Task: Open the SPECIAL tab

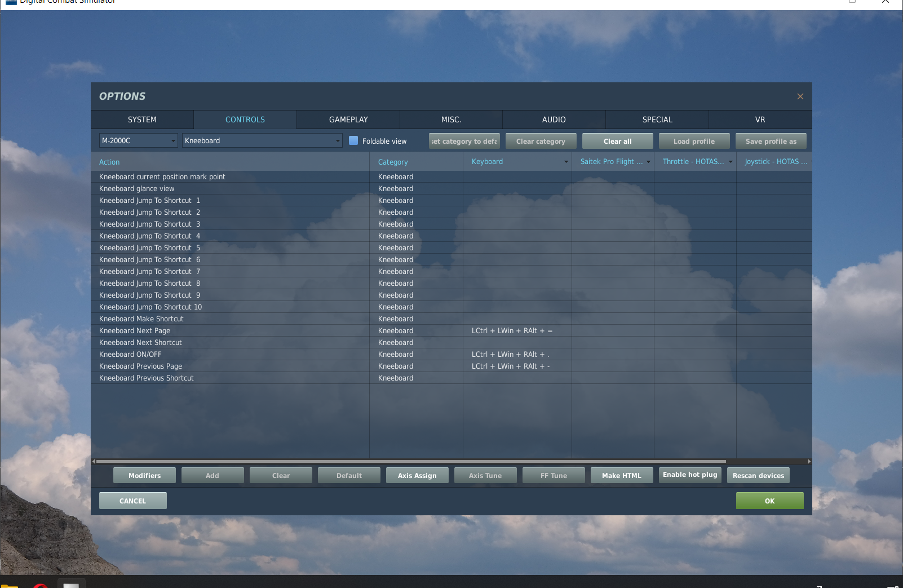Action: point(657,120)
